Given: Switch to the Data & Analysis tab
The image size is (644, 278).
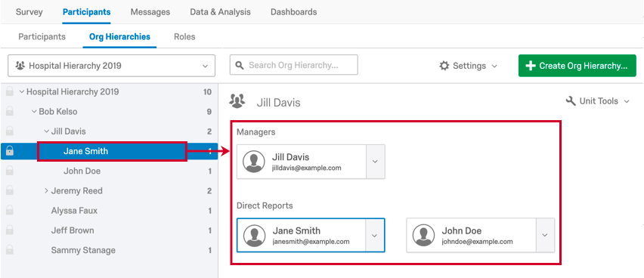Looking at the screenshot, I should [220, 12].
